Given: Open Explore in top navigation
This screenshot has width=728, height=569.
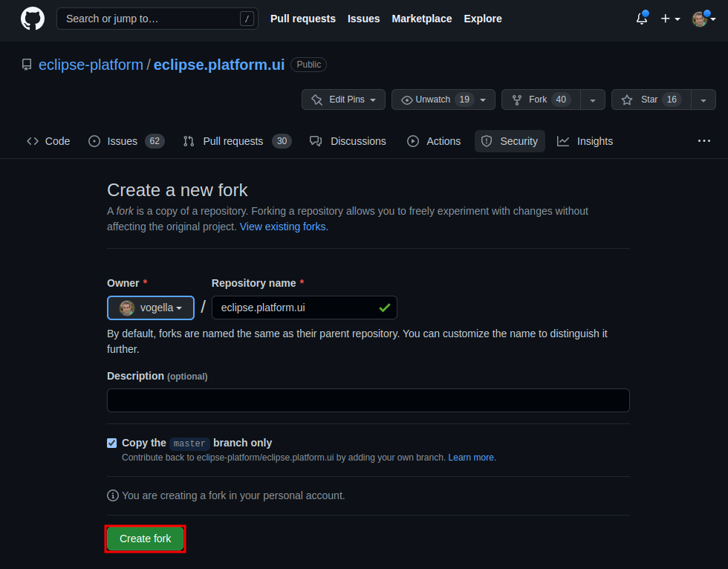Looking at the screenshot, I should tap(482, 19).
